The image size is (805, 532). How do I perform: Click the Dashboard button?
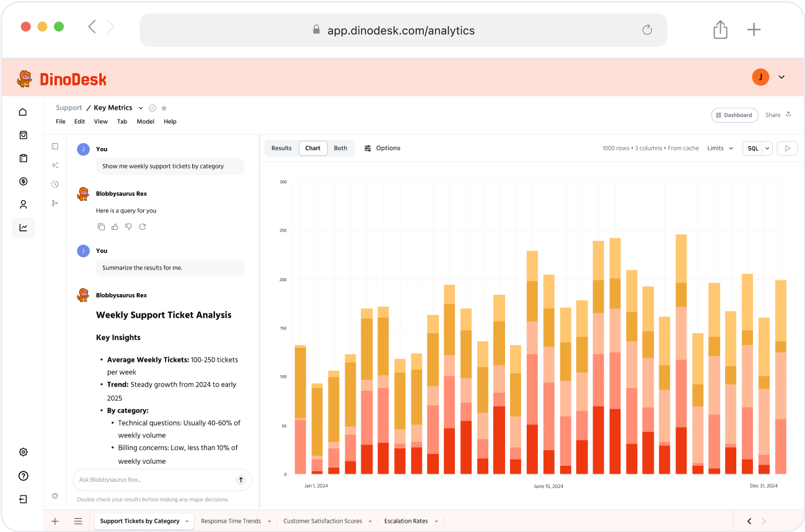point(734,115)
